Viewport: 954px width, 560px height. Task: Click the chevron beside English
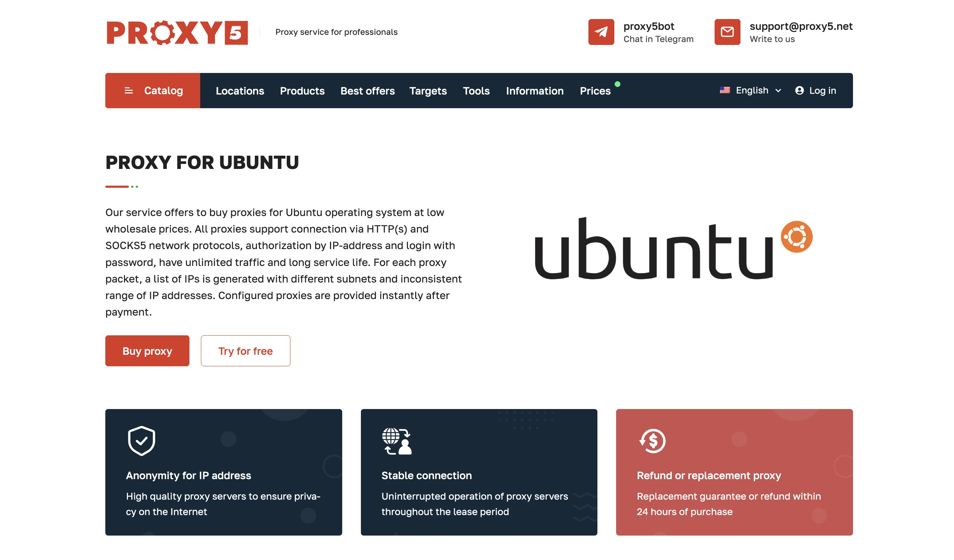tap(778, 91)
